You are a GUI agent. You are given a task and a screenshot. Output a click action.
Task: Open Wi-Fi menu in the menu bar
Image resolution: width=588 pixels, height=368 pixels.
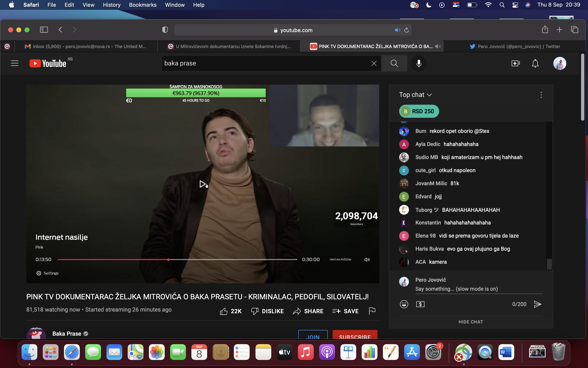click(488, 5)
